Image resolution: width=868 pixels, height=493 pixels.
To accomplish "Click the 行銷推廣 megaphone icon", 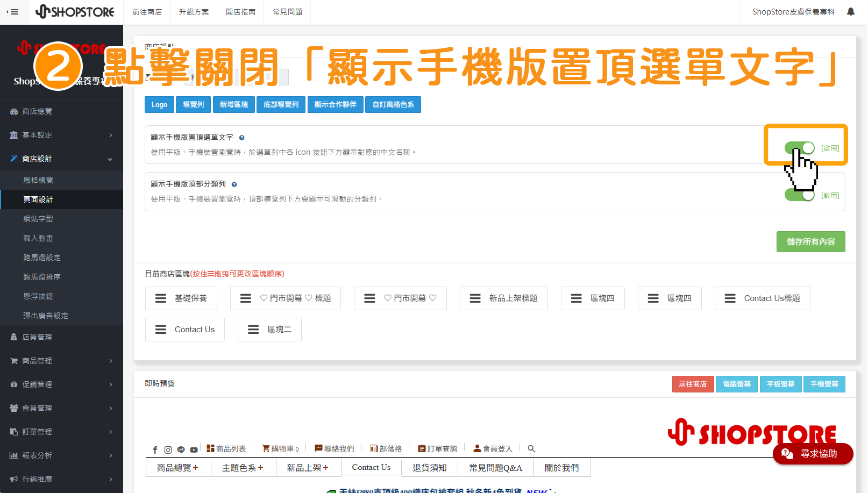I will click(x=14, y=479).
